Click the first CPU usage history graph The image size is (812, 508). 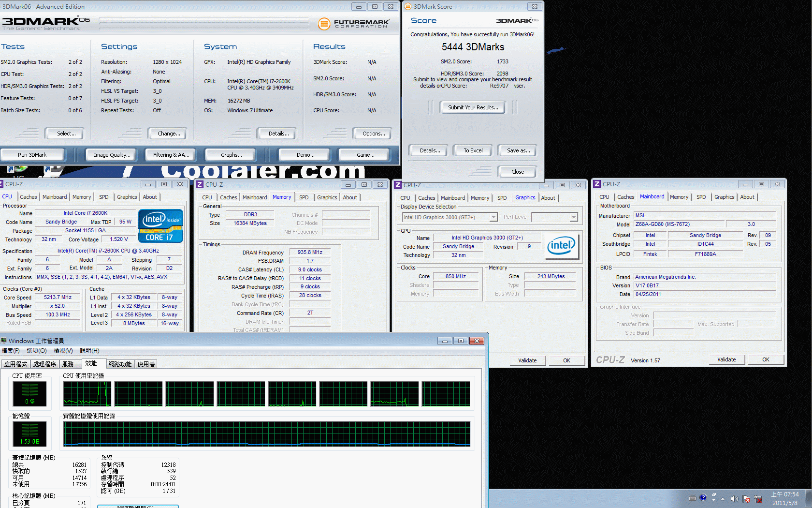[87, 393]
